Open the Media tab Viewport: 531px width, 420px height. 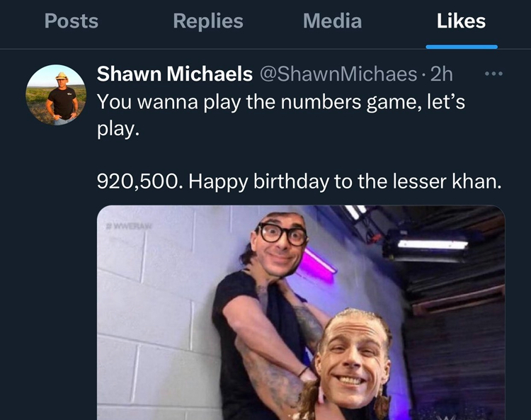click(x=332, y=21)
